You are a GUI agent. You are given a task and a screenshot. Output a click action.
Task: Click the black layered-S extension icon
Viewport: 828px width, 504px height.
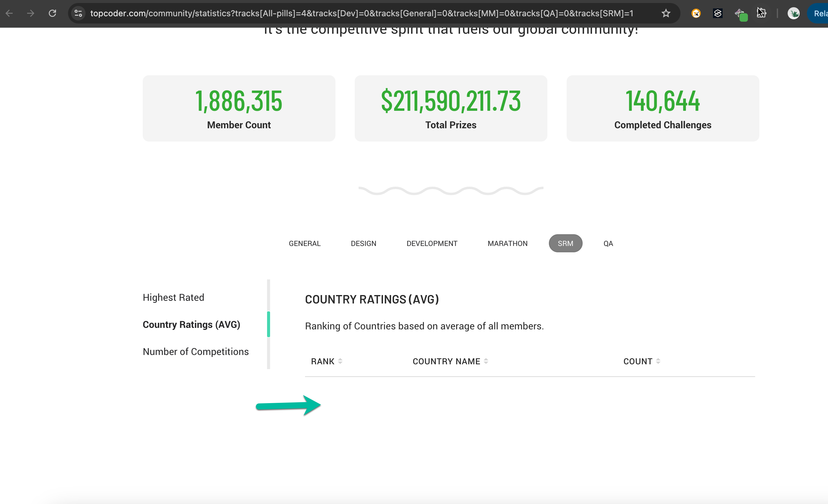717,14
